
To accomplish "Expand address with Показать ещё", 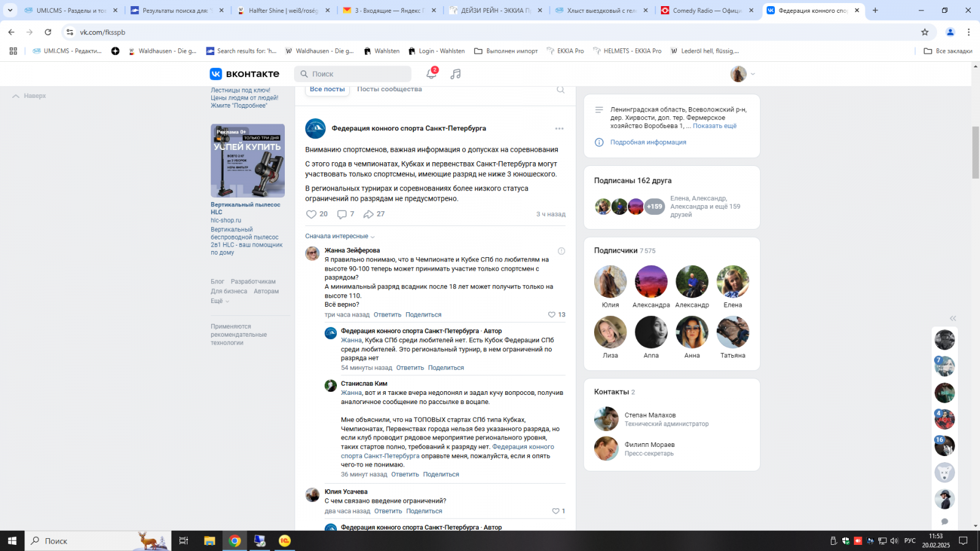I will click(x=715, y=126).
